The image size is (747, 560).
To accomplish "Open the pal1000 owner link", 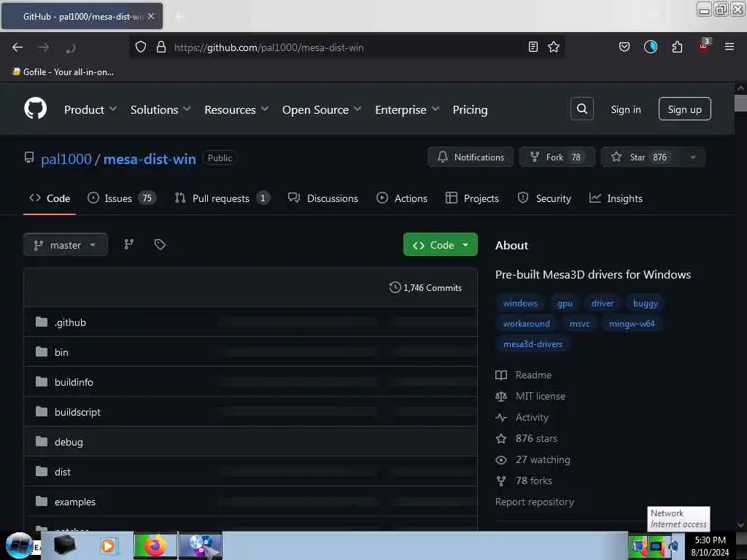I will (66, 158).
